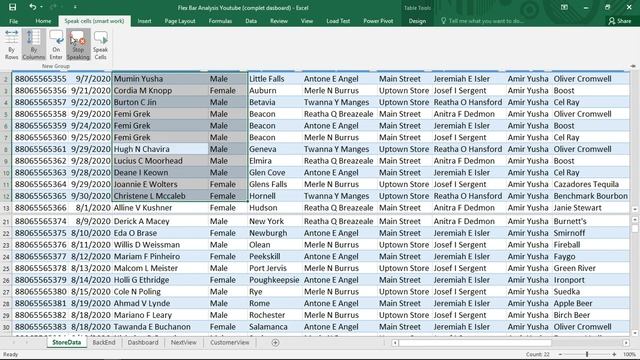The height and width of the screenshot is (360, 640).
Task: Open the NextView sheet tab
Action: tap(184, 342)
